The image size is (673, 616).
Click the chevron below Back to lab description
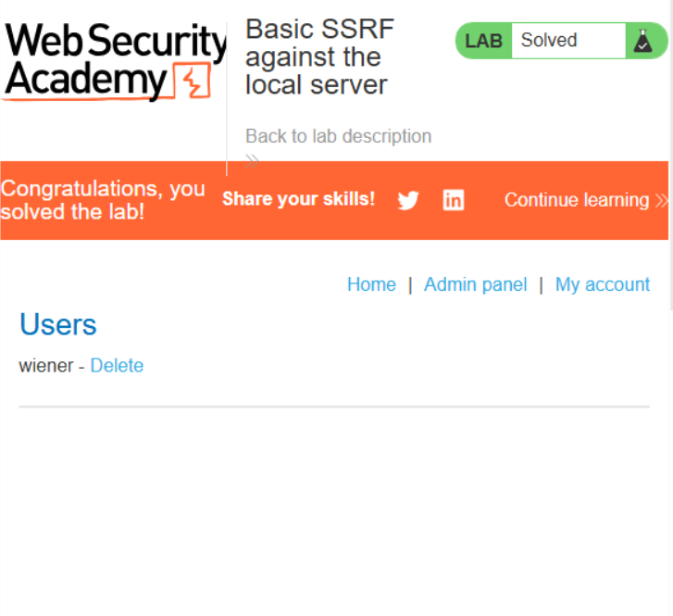point(253,158)
